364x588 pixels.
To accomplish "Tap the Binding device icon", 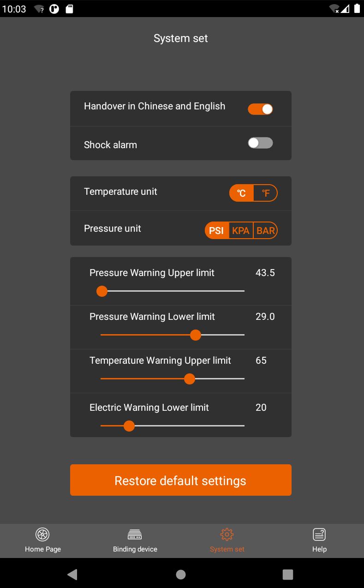I will pos(135,535).
